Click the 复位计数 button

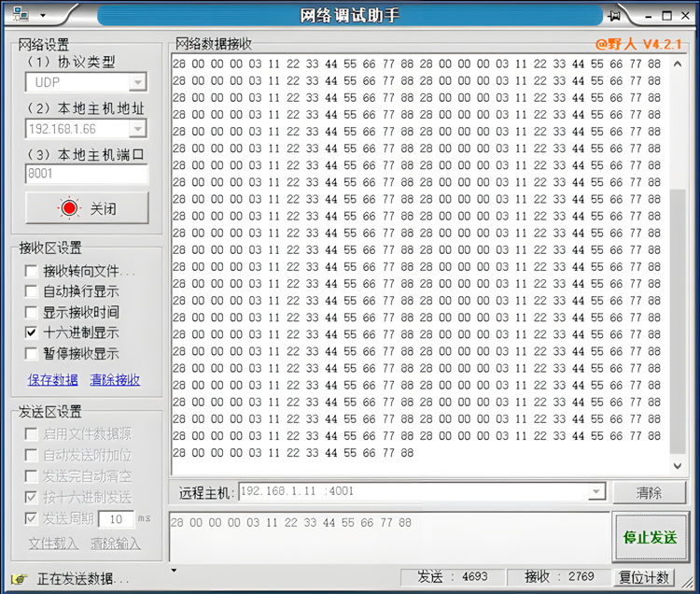coord(643,576)
